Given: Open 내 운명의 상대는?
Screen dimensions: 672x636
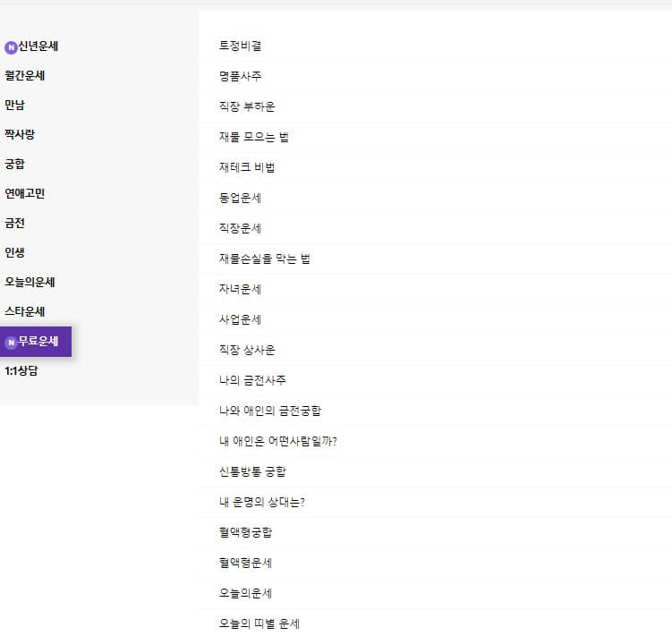Looking at the screenshot, I should pyautogui.click(x=262, y=502).
